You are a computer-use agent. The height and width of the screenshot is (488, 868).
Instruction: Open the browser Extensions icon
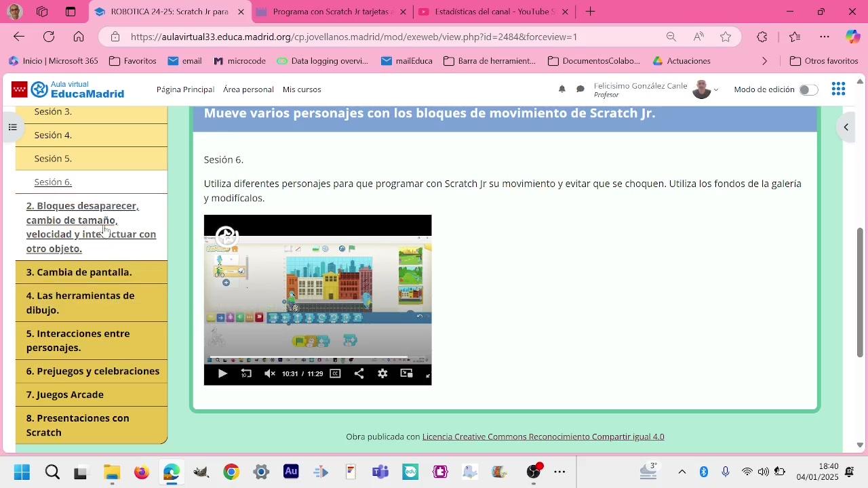click(x=762, y=37)
